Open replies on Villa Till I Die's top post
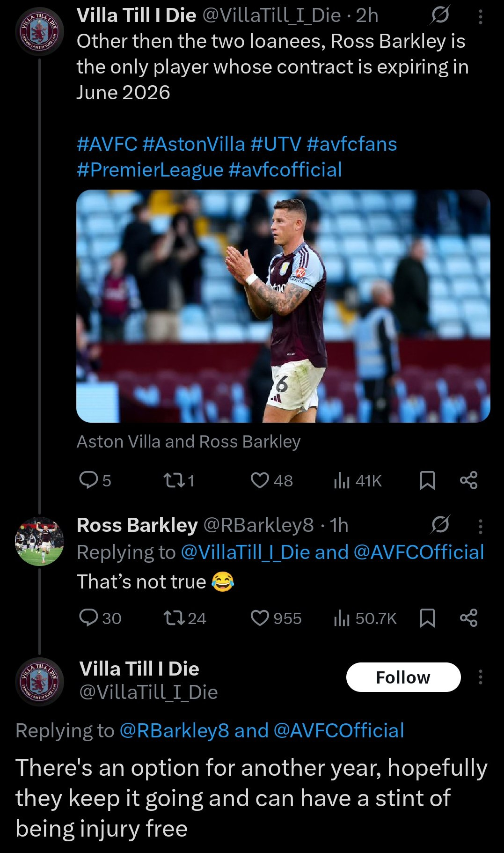504x853 pixels. click(x=88, y=480)
